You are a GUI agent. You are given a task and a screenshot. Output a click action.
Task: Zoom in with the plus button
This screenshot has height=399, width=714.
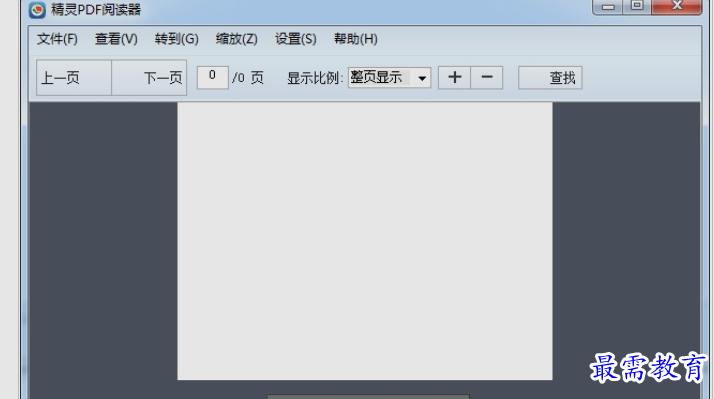pos(454,77)
